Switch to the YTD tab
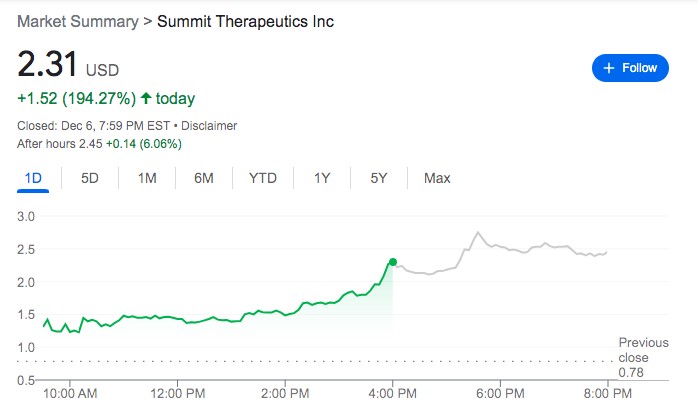 (263, 178)
